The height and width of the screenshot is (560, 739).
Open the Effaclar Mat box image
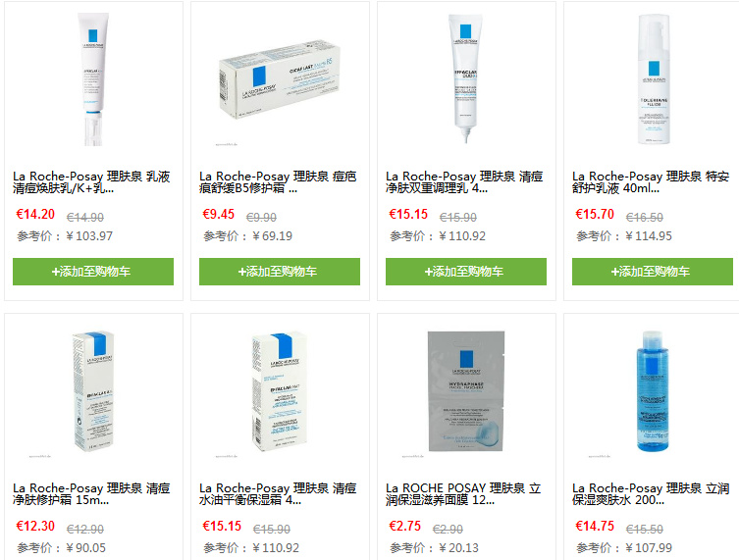click(280, 391)
